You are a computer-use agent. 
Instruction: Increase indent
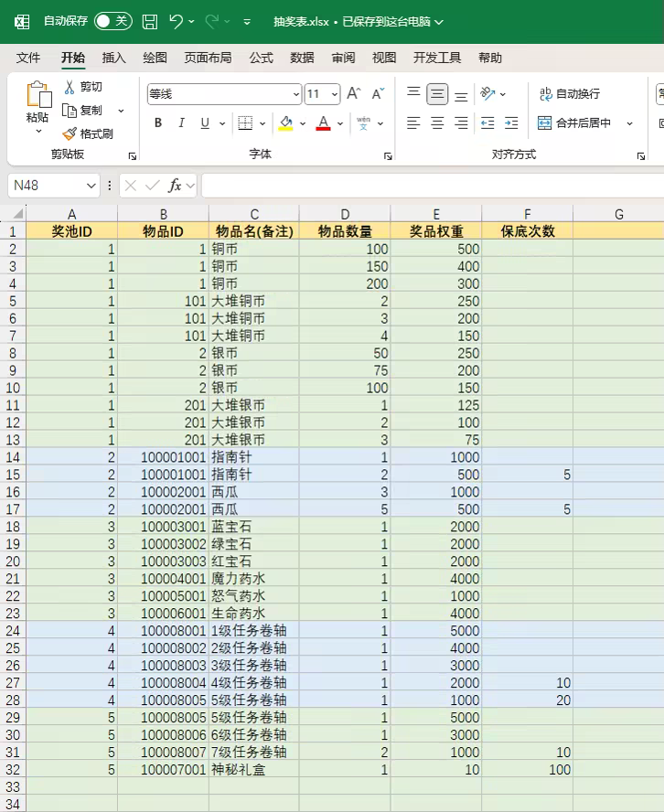[511, 123]
